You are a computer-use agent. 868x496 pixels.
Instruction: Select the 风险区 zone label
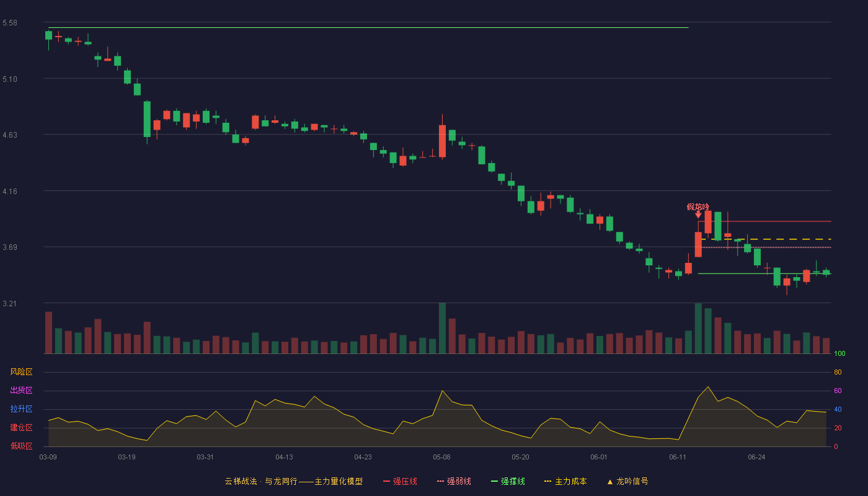click(x=22, y=372)
